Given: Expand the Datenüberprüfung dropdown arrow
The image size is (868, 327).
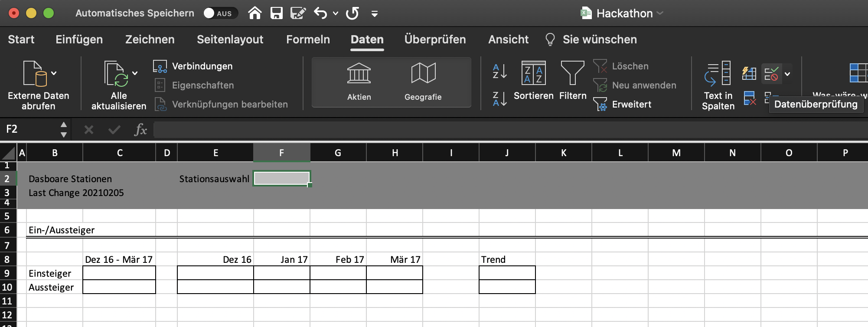Looking at the screenshot, I should (x=787, y=74).
